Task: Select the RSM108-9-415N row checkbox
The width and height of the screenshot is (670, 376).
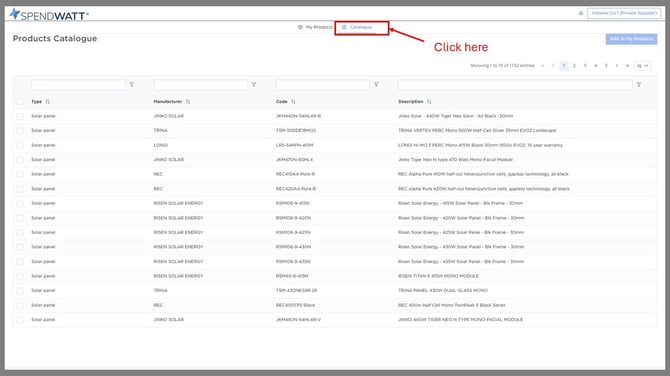Action: 20,203
